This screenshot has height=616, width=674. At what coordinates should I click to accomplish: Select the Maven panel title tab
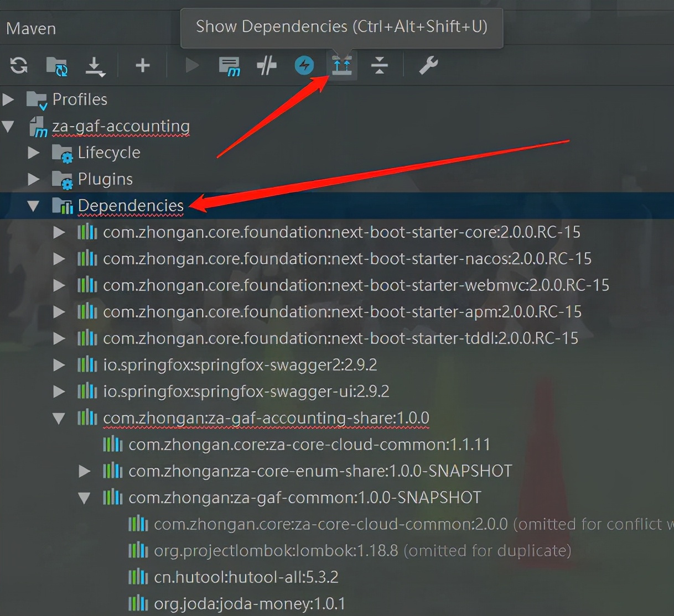click(x=30, y=28)
